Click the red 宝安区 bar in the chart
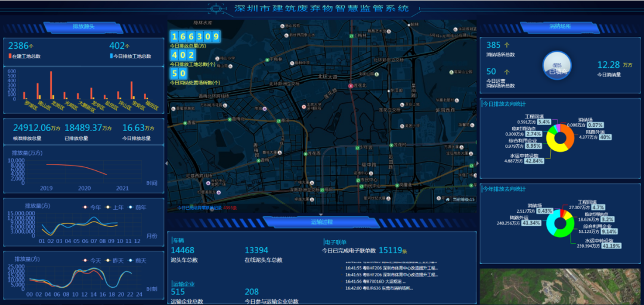Image resolution: width=644 pixels, height=305 pixels. (131, 90)
